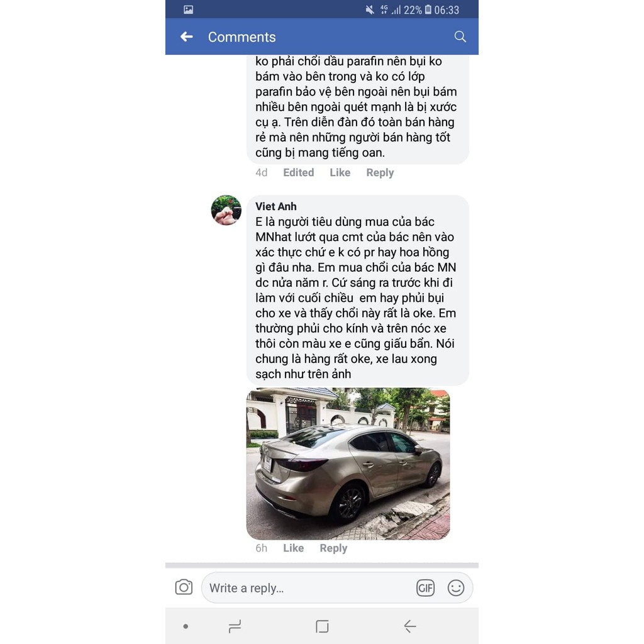This screenshot has height=644, width=644.
Task: Tap the battery status indicator
Action: 428,9
